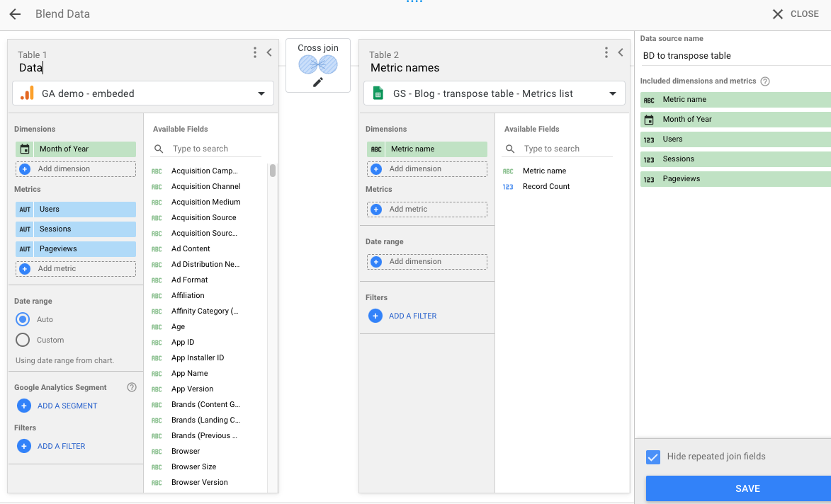Image resolution: width=831 pixels, height=504 pixels.
Task: Click AUT aggregation badge on Pageviews metric
Action: click(x=24, y=249)
